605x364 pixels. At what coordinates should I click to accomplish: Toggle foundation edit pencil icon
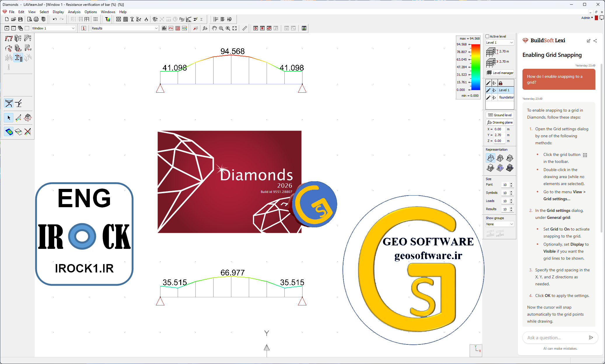(x=488, y=97)
